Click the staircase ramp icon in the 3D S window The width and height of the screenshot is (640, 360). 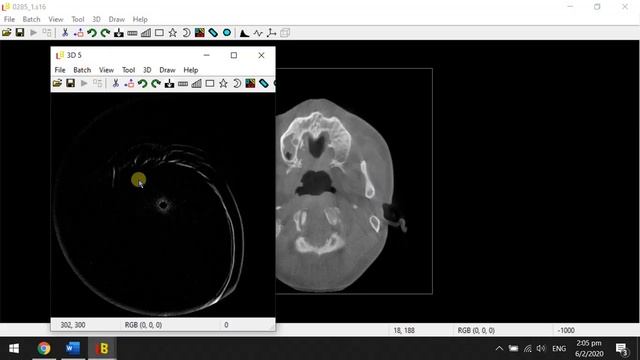tap(196, 84)
